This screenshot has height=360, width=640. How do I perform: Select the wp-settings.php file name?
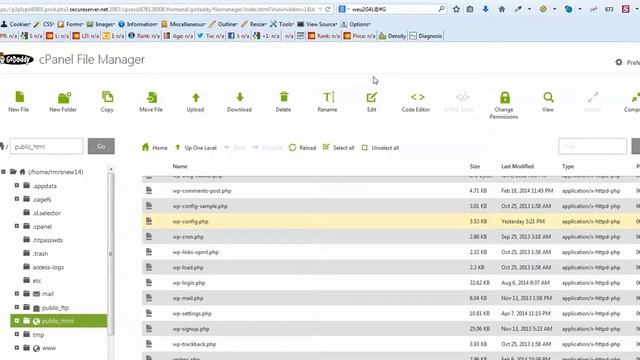(x=192, y=313)
